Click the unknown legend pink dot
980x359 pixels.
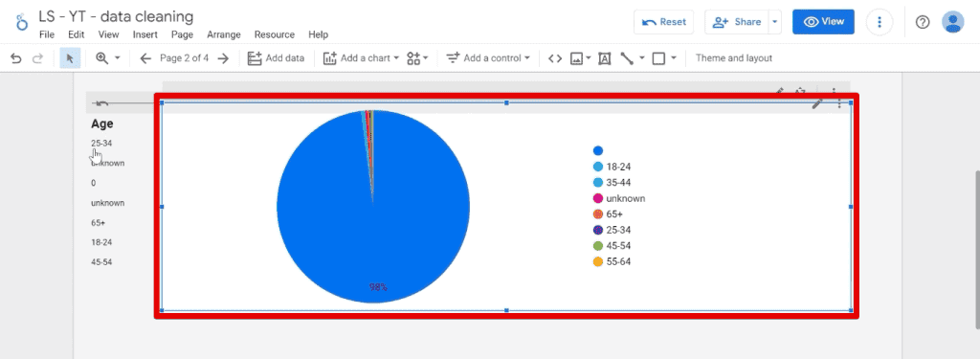[x=597, y=198]
